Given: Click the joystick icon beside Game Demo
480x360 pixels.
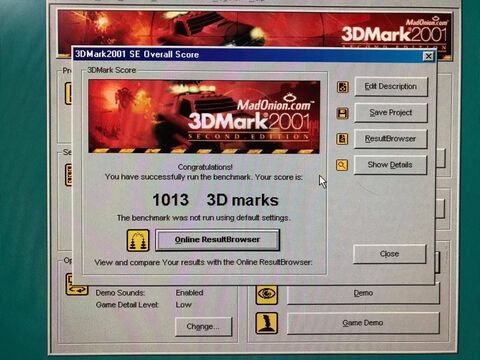Looking at the screenshot, I should coord(267,323).
